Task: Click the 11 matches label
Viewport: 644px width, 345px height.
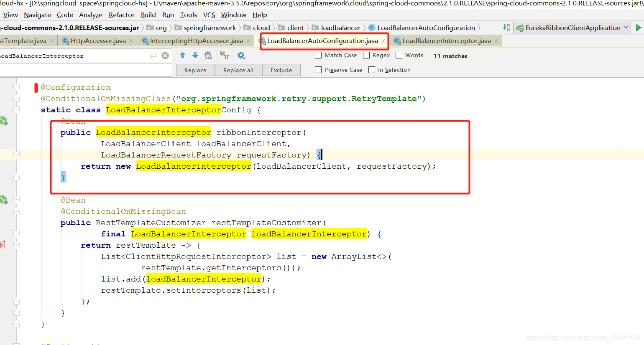Action: pyautogui.click(x=450, y=56)
